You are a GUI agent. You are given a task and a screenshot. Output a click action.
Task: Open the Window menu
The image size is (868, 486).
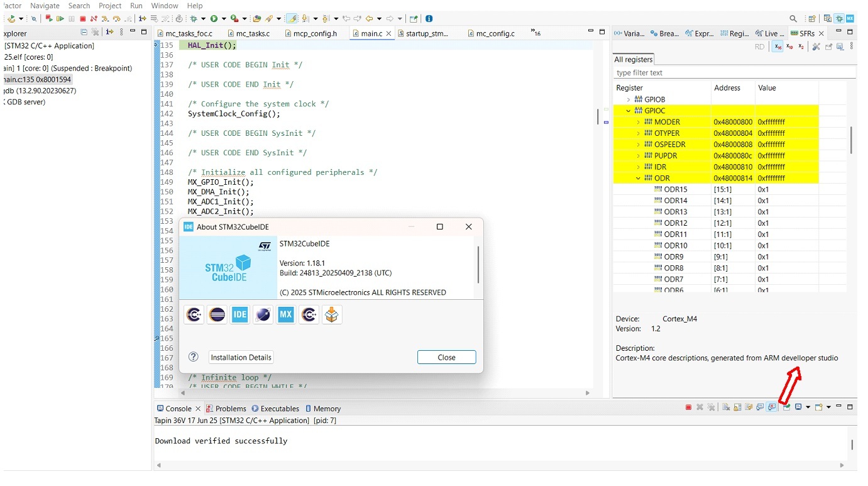point(164,6)
